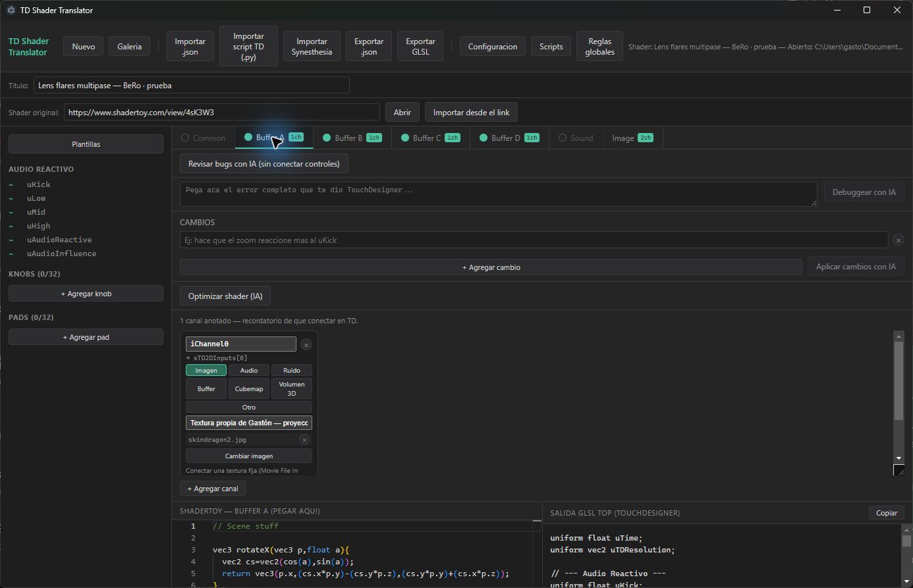Screen dimensions: 913x588
Task: Run Revisar bugs con IA
Action: click(x=264, y=164)
